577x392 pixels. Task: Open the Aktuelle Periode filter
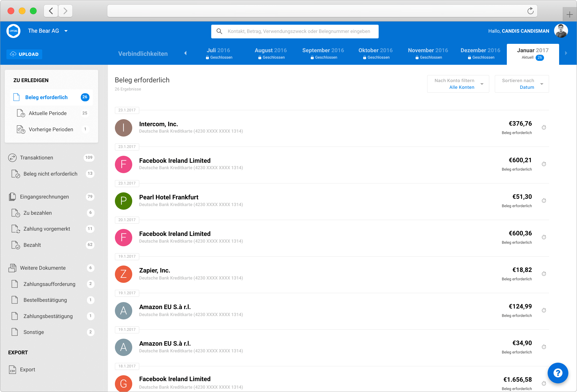point(48,113)
